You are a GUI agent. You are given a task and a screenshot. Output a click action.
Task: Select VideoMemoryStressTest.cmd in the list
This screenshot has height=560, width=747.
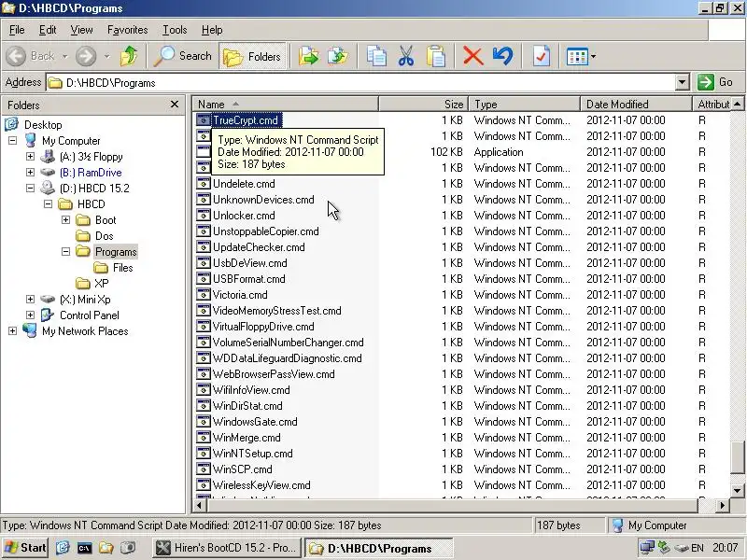[276, 311]
